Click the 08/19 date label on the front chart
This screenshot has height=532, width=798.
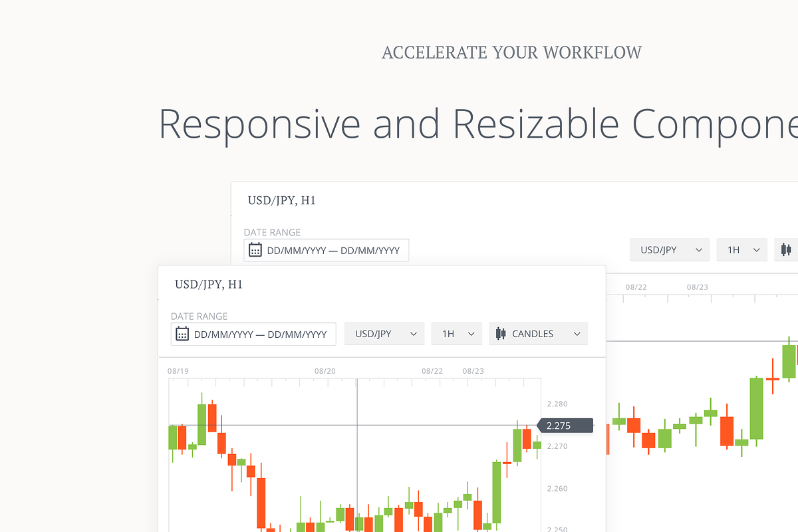coord(178,371)
